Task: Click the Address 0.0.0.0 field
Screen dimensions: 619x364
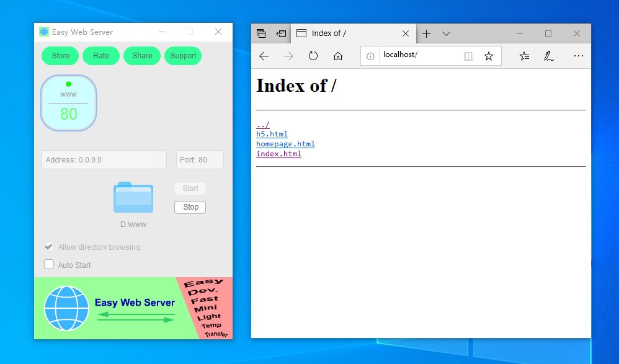Action: (x=104, y=160)
